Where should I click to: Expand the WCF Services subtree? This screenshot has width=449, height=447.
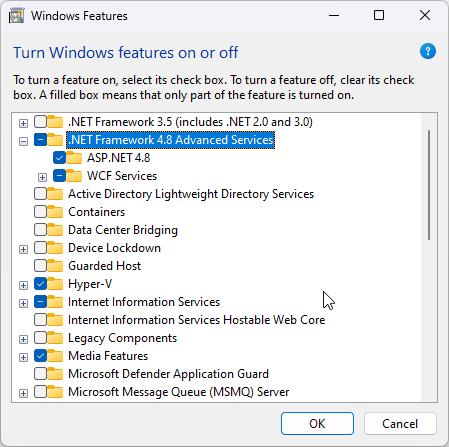(x=42, y=177)
